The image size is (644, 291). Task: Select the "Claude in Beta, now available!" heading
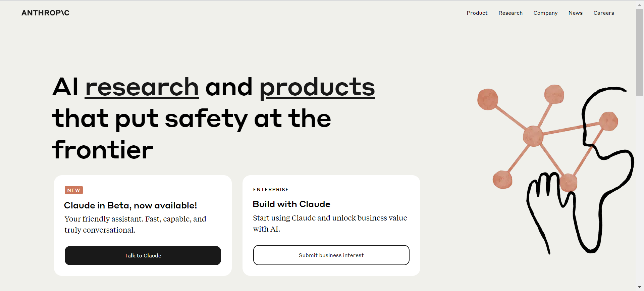[x=130, y=205]
